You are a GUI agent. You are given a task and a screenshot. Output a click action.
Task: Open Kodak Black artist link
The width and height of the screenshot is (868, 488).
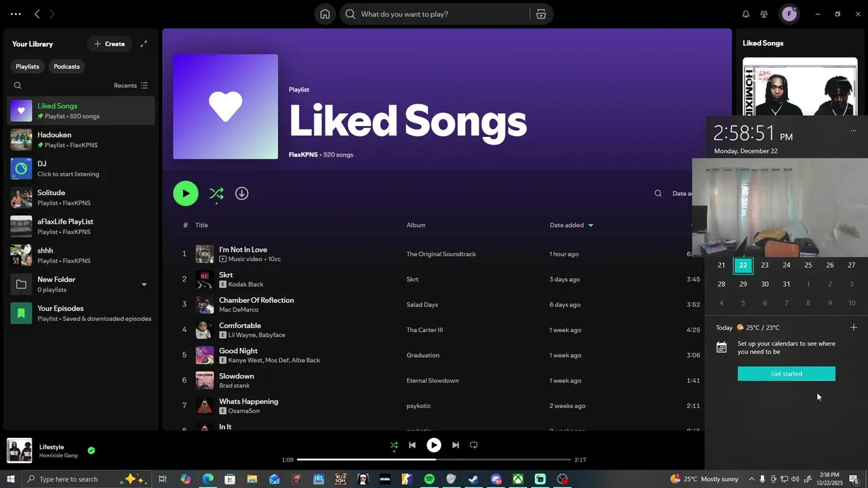pos(245,285)
